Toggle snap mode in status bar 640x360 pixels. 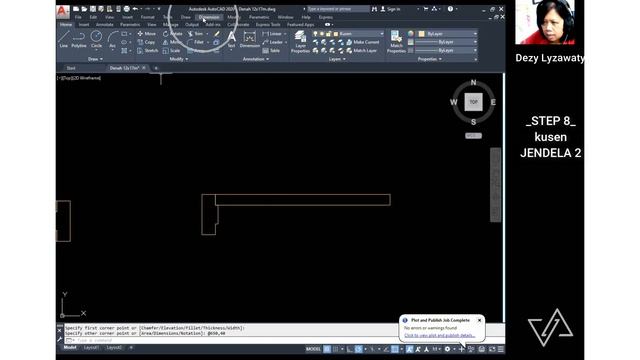336,349
